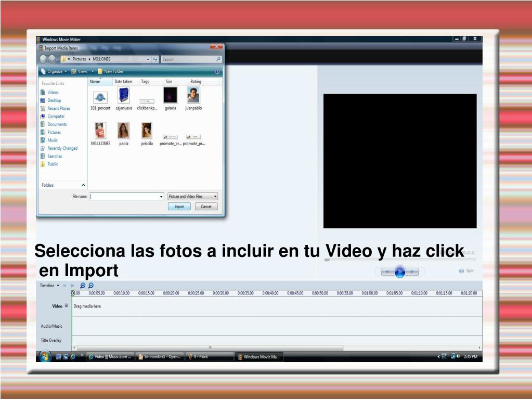Step to previous frame in preview
532x399 pixels.
[387, 272]
